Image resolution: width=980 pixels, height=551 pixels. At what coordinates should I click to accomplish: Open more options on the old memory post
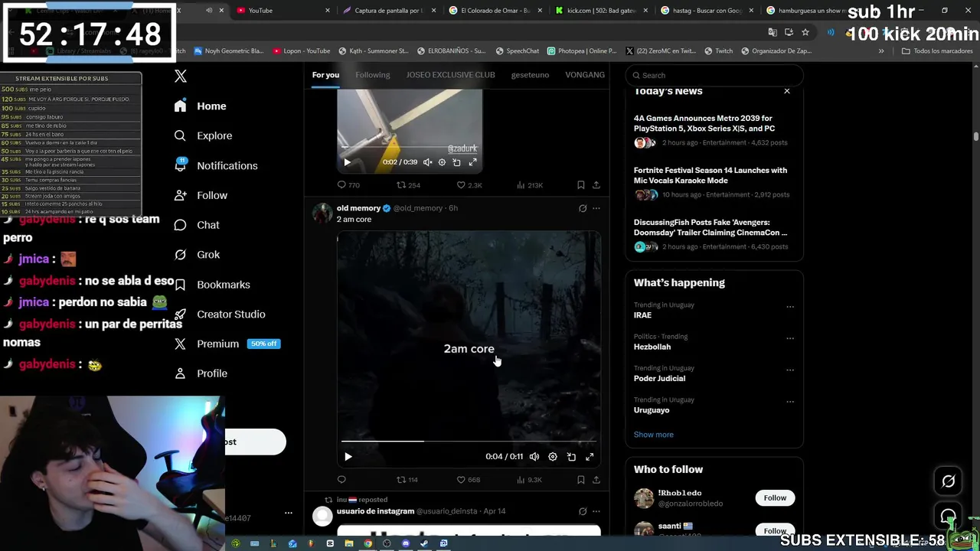[596, 208]
